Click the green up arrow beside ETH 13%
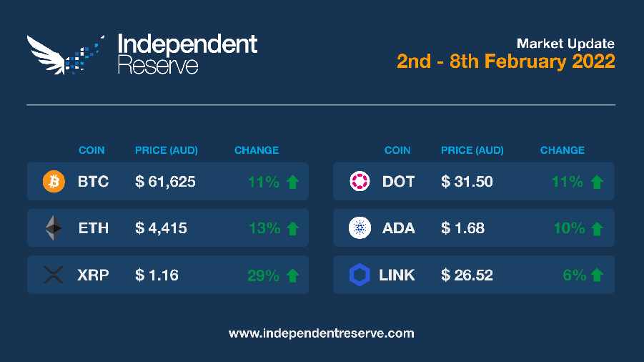Image resolution: width=644 pixels, height=362 pixels. (292, 228)
